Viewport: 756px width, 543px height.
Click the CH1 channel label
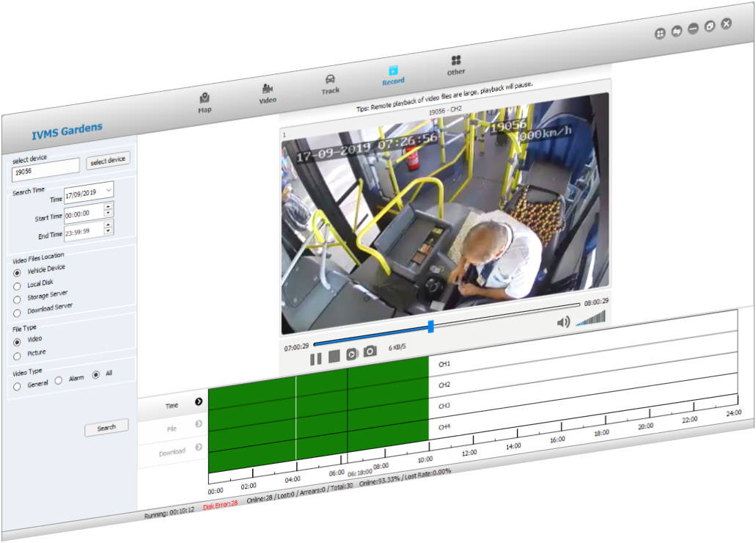click(x=444, y=364)
